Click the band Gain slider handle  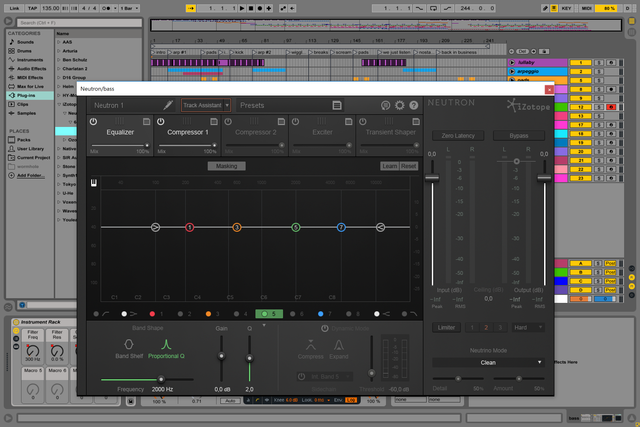(221, 356)
